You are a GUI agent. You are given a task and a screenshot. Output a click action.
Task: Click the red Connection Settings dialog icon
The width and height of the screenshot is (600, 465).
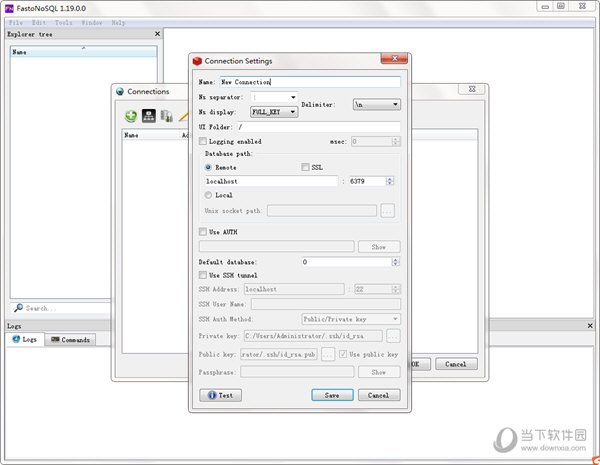(197, 61)
